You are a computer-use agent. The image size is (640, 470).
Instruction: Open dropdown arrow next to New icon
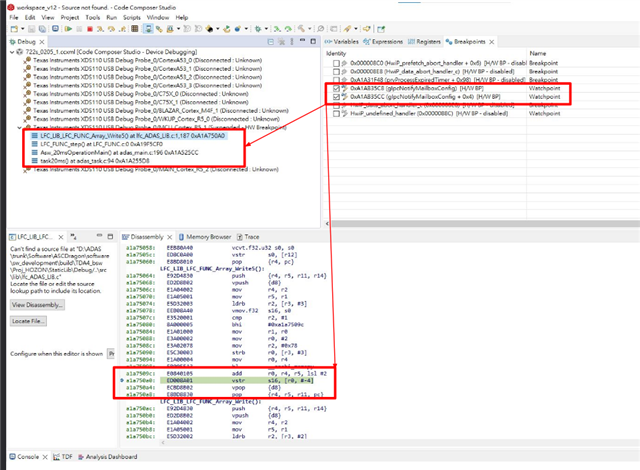click(22, 29)
